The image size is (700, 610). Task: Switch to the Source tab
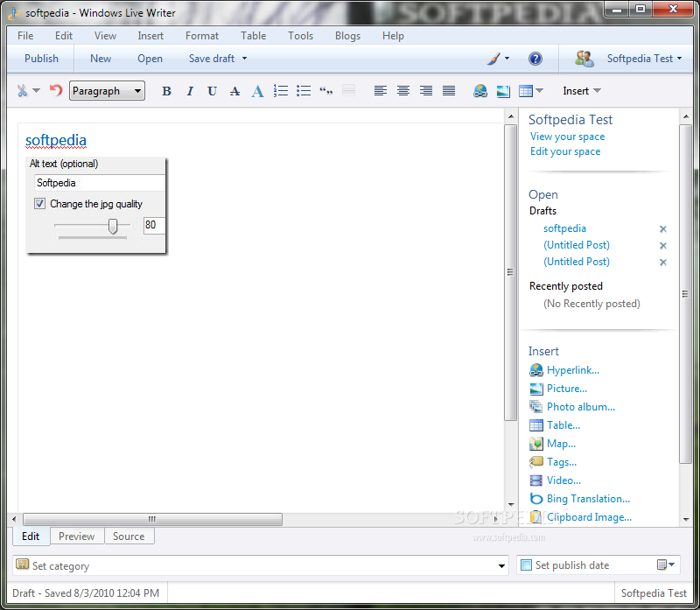pos(129,536)
